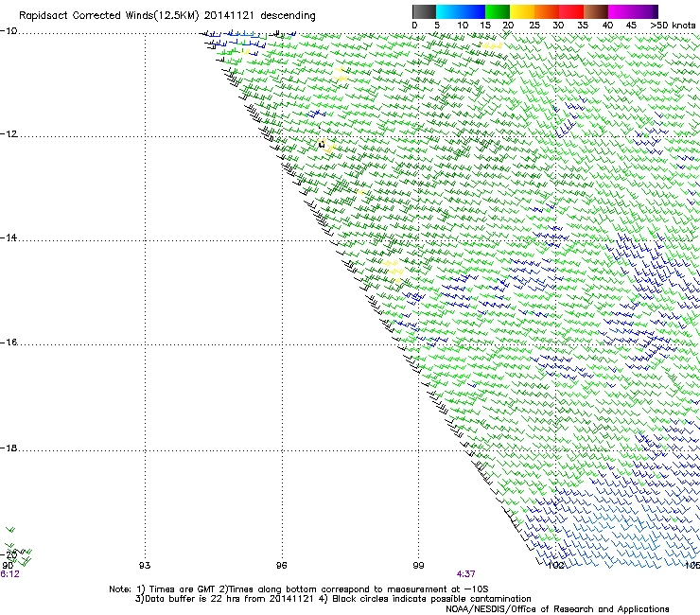Viewport: 700px width, 615px height.
Task: Click the green 15-20 knots legend segment
Action: pyautogui.click(x=498, y=11)
